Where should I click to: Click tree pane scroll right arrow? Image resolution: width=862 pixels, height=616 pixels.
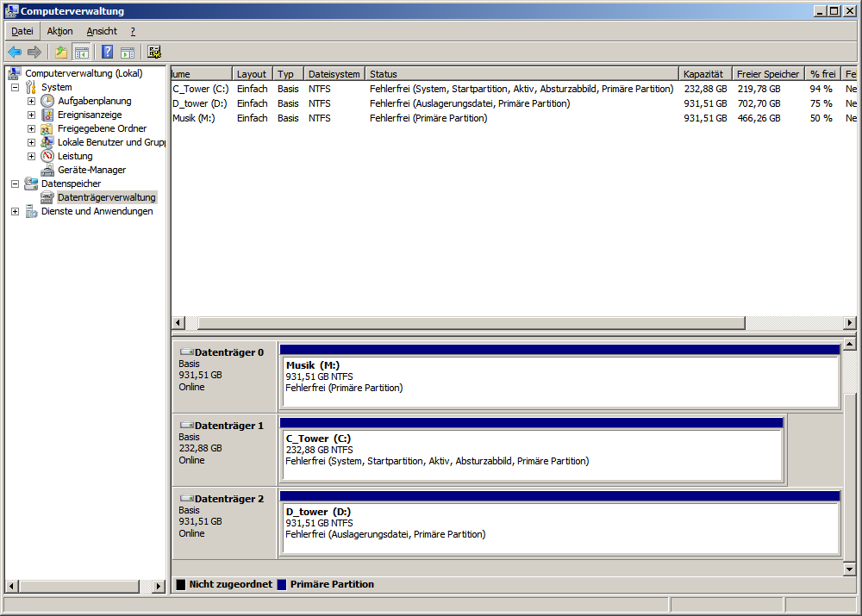159,587
